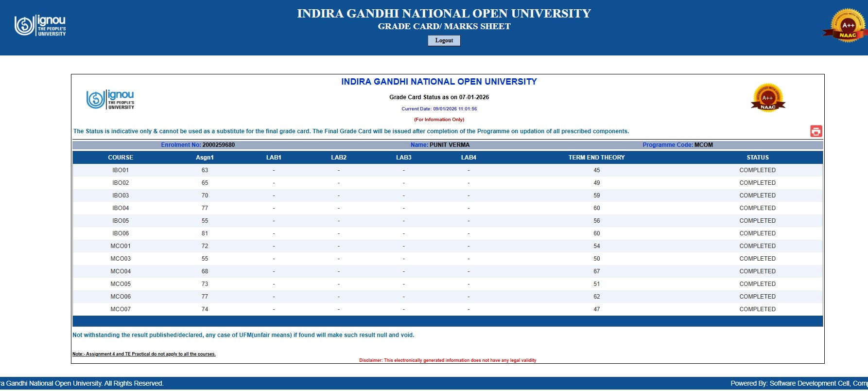This screenshot has width=868, height=391.
Task: Click the IBO03 course code
Action: (121, 195)
